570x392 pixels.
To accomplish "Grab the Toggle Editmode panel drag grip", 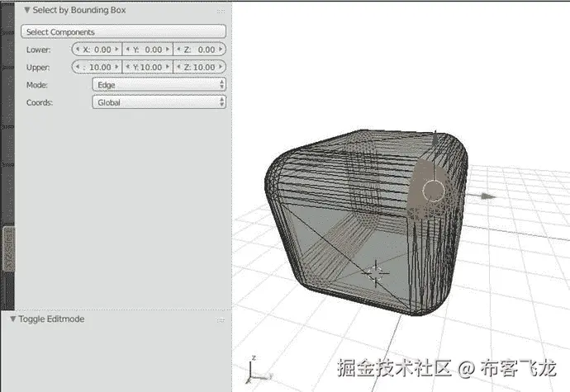I will click(221, 320).
